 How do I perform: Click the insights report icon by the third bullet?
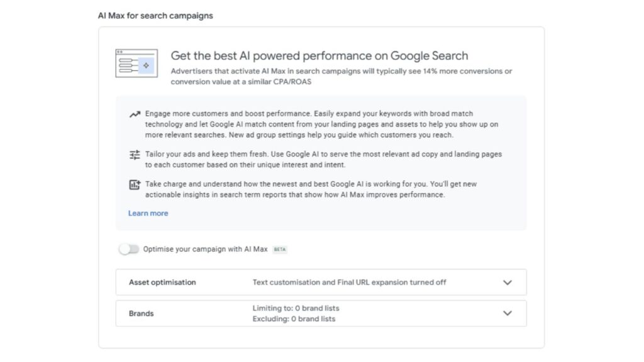(x=134, y=184)
